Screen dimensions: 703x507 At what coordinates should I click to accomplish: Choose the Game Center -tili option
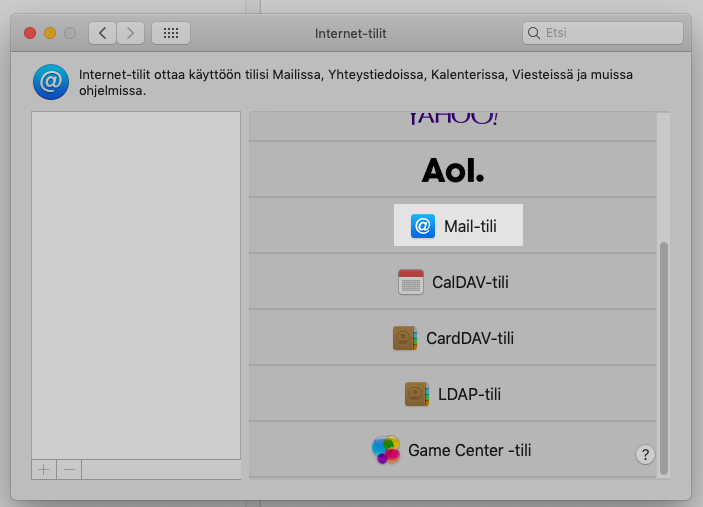point(453,450)
